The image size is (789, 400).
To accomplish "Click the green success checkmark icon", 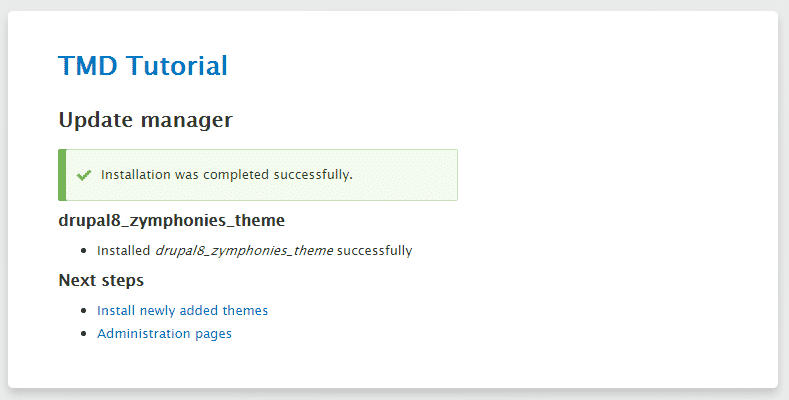I will click(84, 175).
